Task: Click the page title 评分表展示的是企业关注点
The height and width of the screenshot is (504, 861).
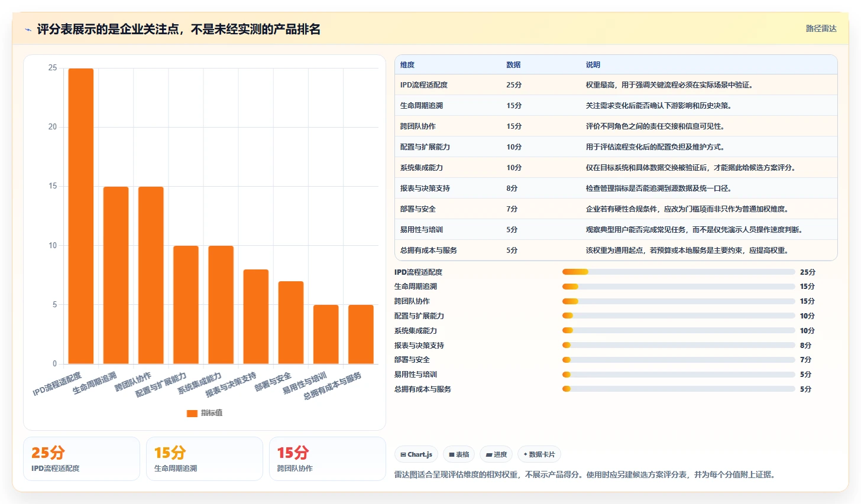Action: [179, 29]
